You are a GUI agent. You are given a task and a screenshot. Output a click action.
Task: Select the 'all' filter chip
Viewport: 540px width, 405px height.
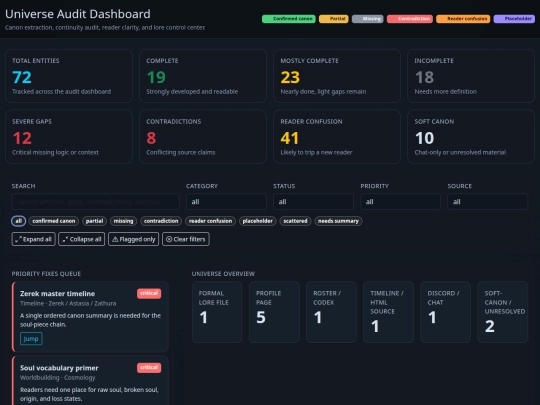click(x=19, y=221)
